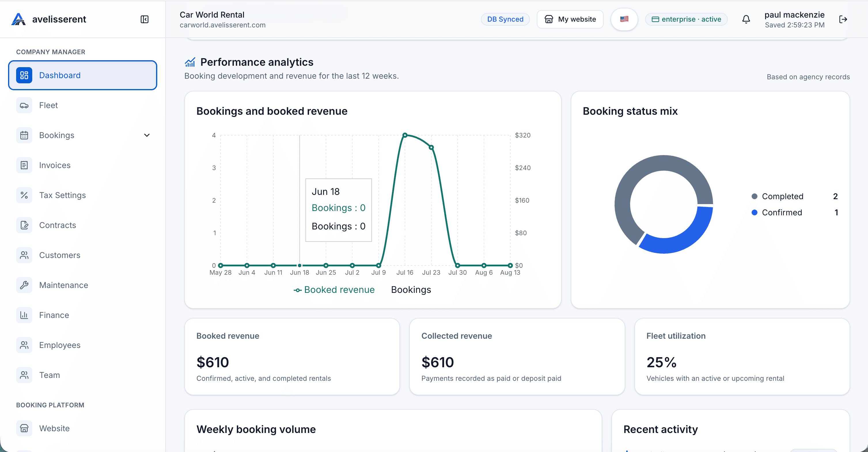Screen dimensions: 868x452
Task: Click the Weekly booking volume heading
Action: (256, 430)
